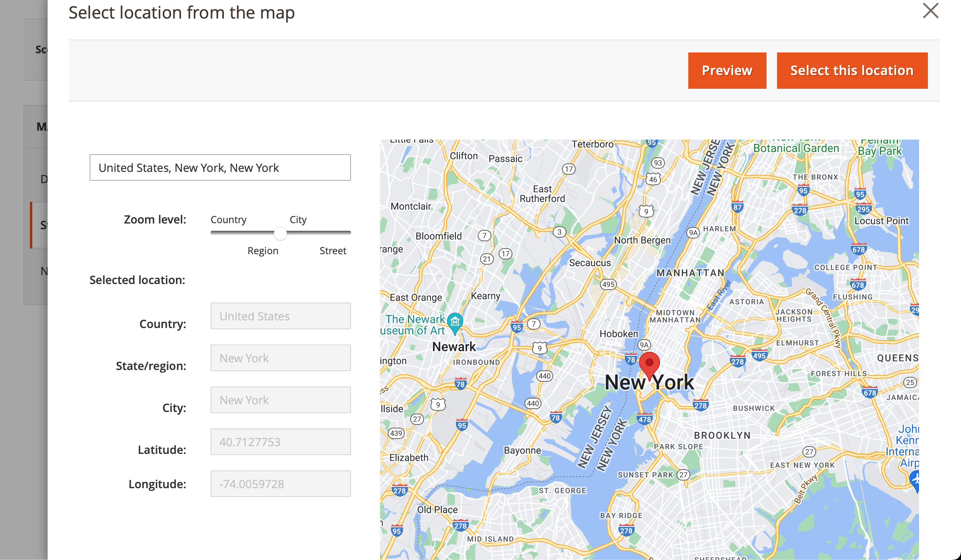Click the Locust Point label on map
The height and width of the screenshot is (560, 961).
click(x=882, y=221)
